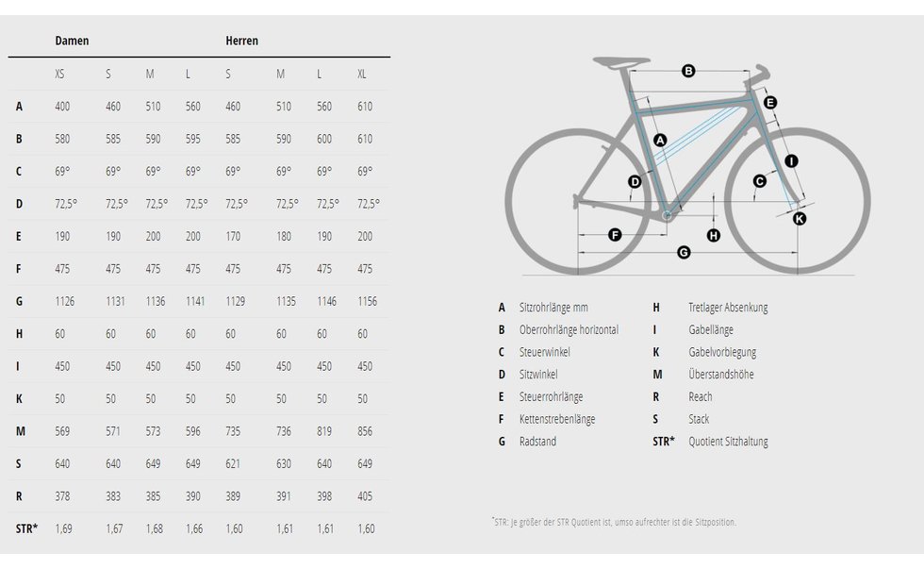Image resolution: width=924 pixels, height=569 pixels.
Task: Click the circled K fork offset marker
Action: pos(800,219)
